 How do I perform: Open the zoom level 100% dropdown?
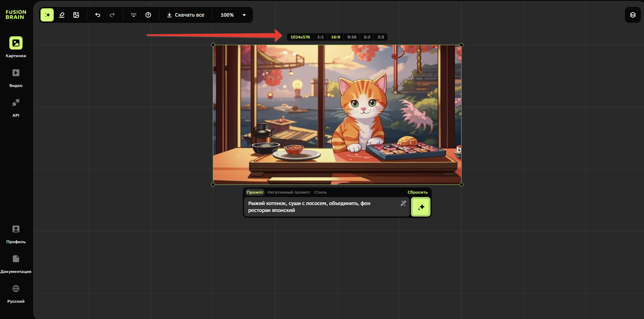[233, 15]
